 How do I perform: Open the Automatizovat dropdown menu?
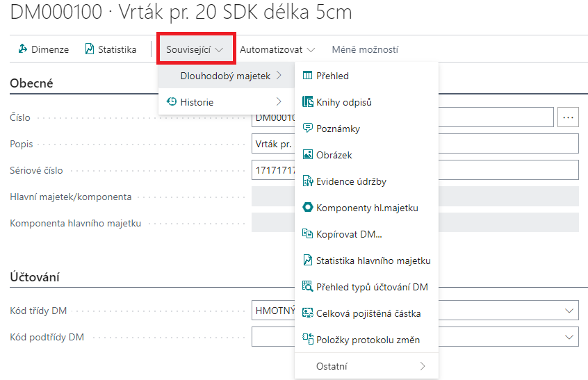277,50
